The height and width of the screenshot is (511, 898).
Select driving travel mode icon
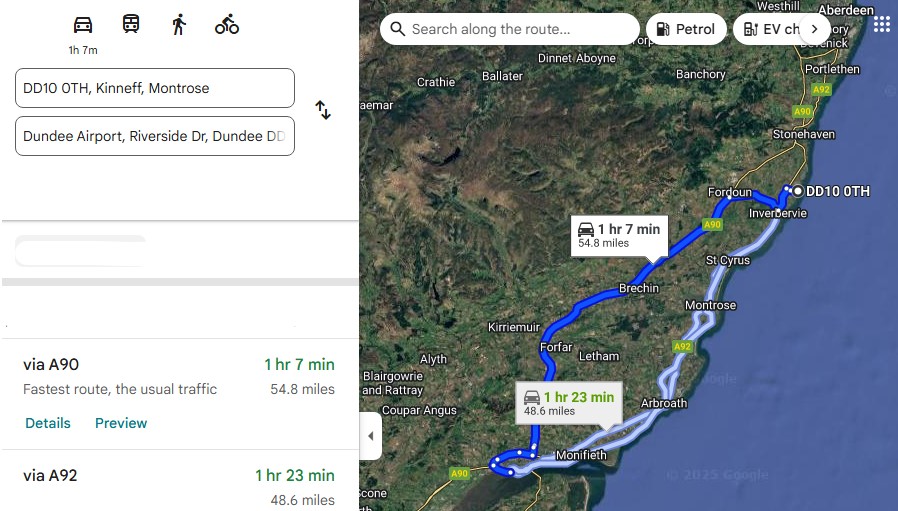click(x=83, y=25)
